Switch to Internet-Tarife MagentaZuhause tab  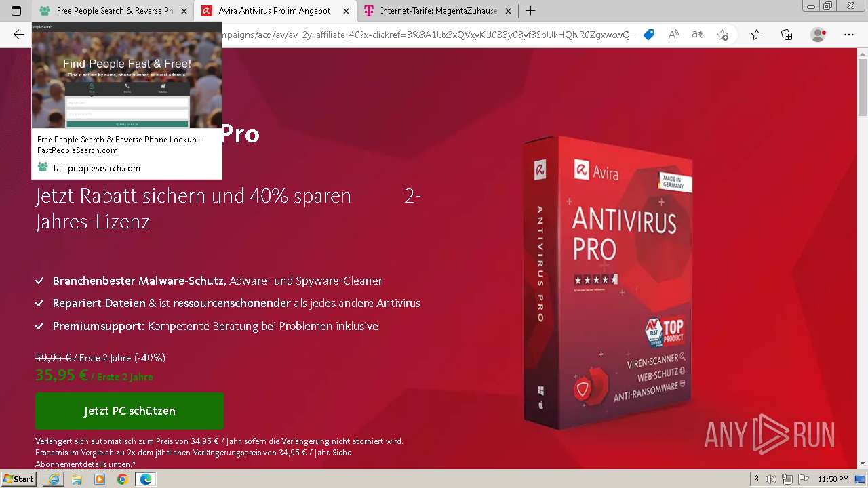[x=437, y=11]
